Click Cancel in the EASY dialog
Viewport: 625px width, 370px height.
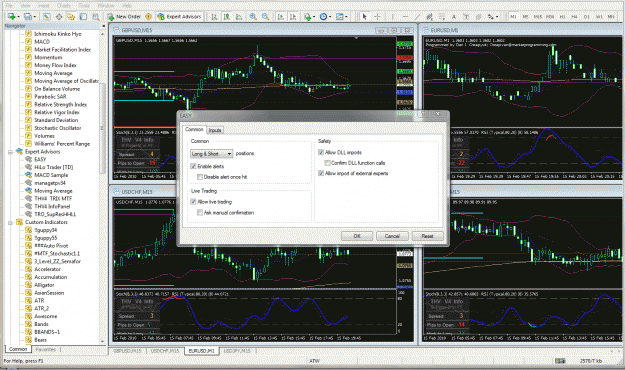[x=392, y=236]
